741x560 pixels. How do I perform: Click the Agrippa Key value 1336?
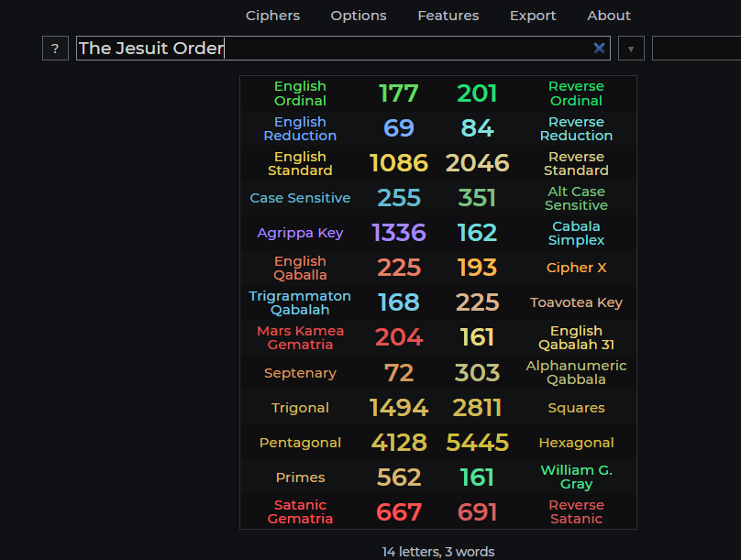[399, 233]
